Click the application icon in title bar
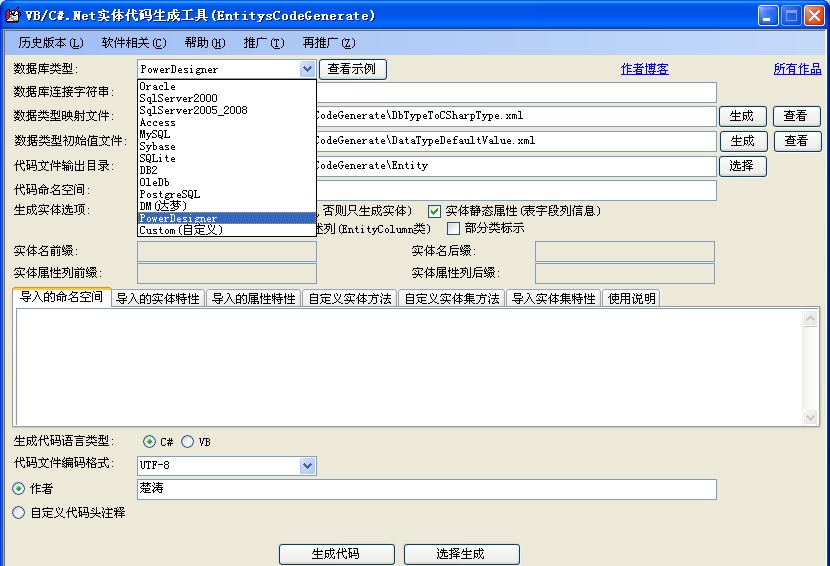This screenshot has width=830, height=566. [x=12, y=15]
